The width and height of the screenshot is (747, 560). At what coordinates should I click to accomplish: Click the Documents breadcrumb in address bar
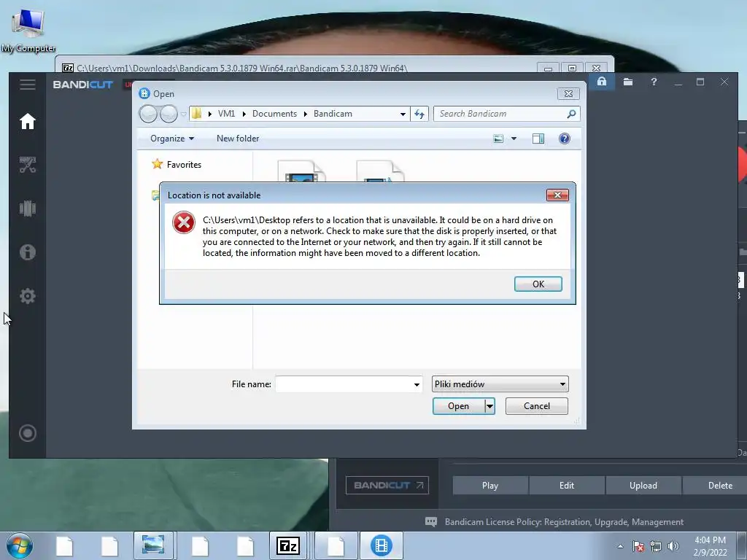point(274,114)
